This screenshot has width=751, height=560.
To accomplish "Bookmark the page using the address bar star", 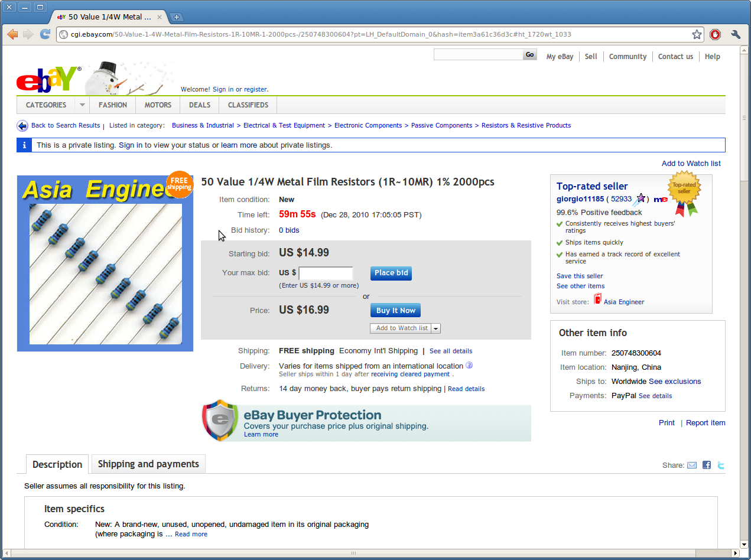I will point(696,34).
